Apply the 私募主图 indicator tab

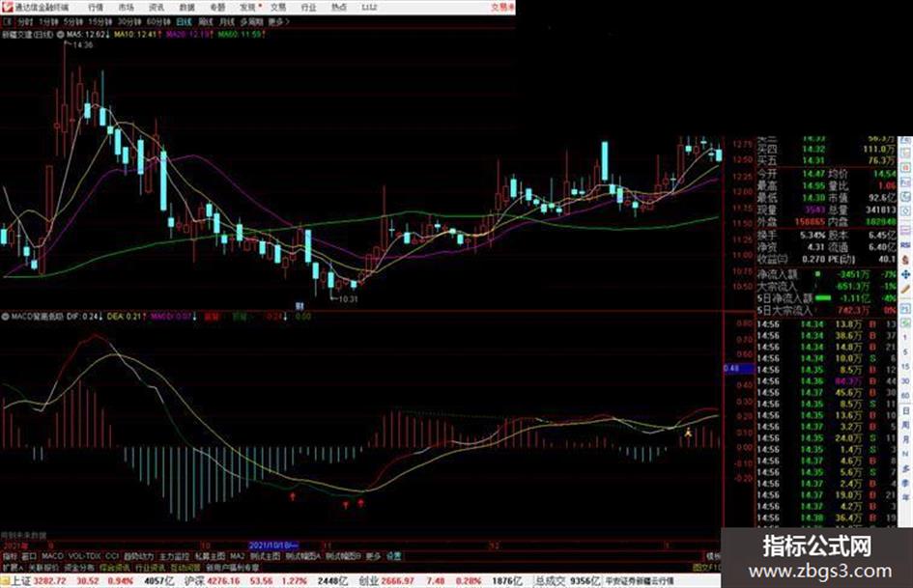point(211,556)
